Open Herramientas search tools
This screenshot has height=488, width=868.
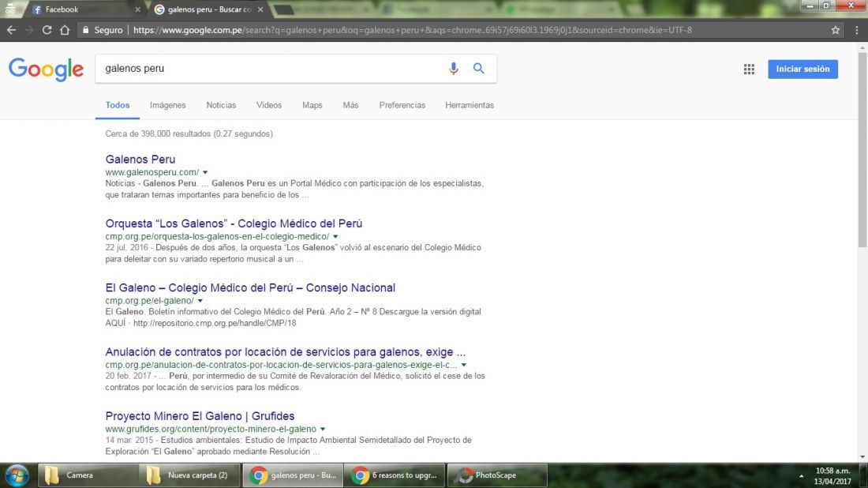470,105
